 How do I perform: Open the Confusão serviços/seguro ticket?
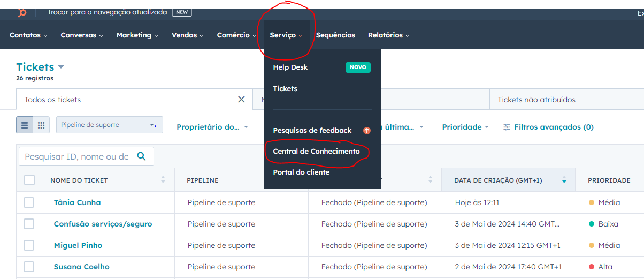click(x=103, y=224)
